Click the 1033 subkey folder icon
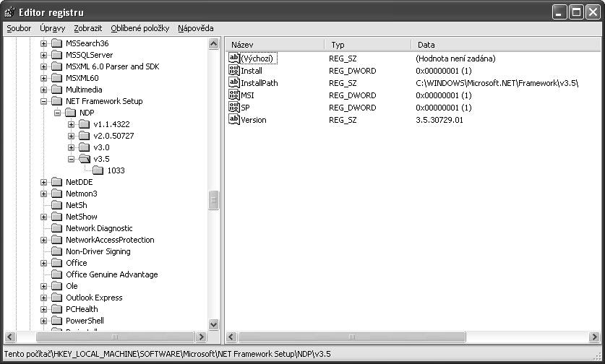 (x=98, y=170)
